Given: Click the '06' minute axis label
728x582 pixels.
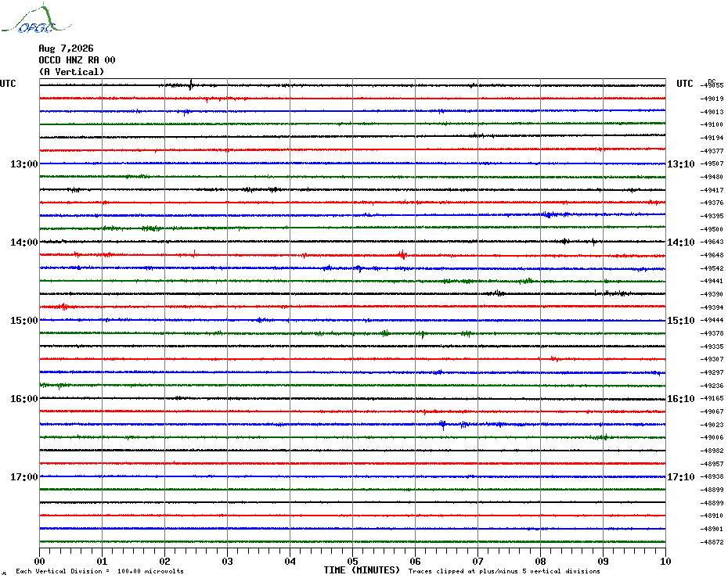Looking at the screenshot, I should point(415,561).
